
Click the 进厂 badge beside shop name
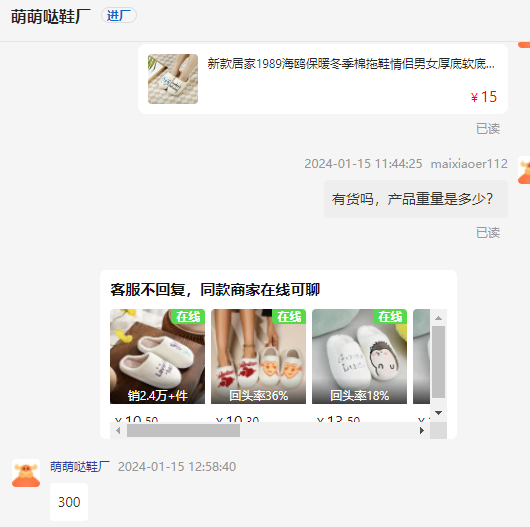pyautogui.click(x=119, y=16)
